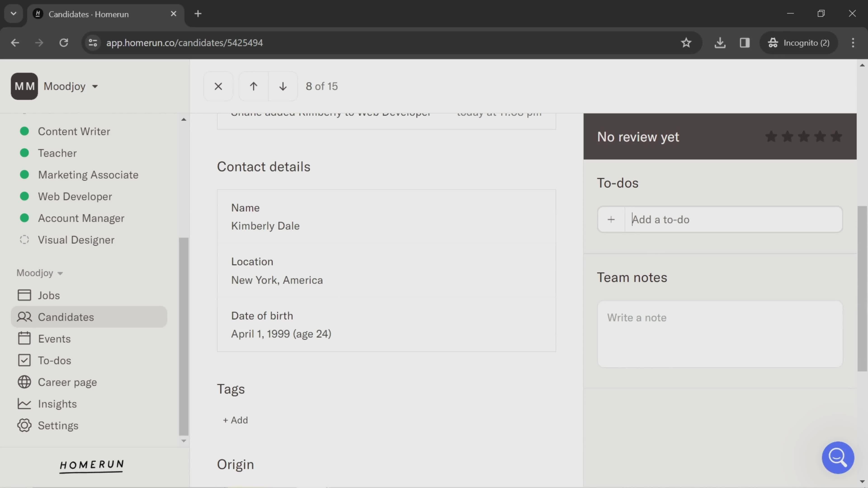The image size is (868, 488).
Task: Click Add tag button
Action: pos(235,420)
